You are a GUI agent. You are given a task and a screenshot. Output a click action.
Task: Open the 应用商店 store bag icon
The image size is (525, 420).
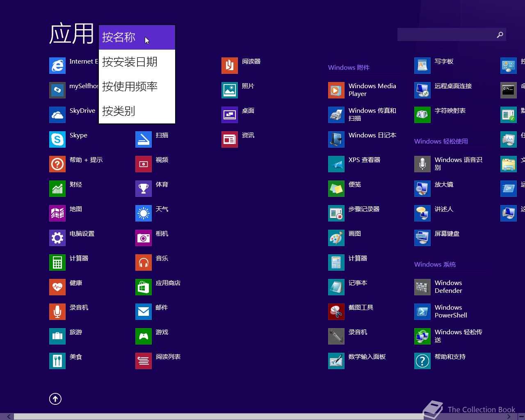[144, 287]
